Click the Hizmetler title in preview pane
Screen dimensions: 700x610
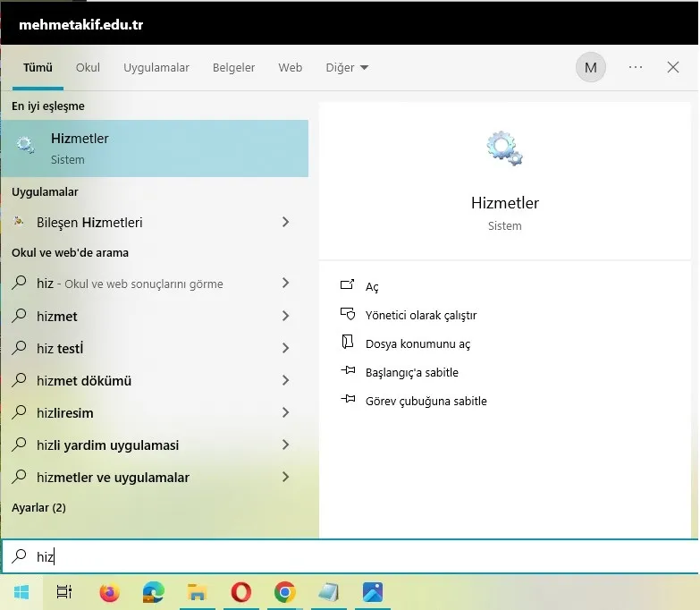point(504,203)
